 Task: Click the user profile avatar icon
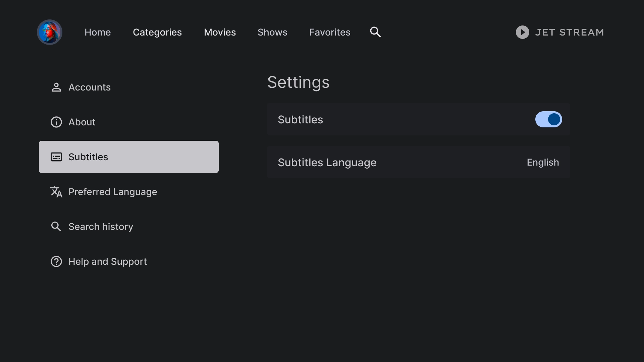pos(49,32)
